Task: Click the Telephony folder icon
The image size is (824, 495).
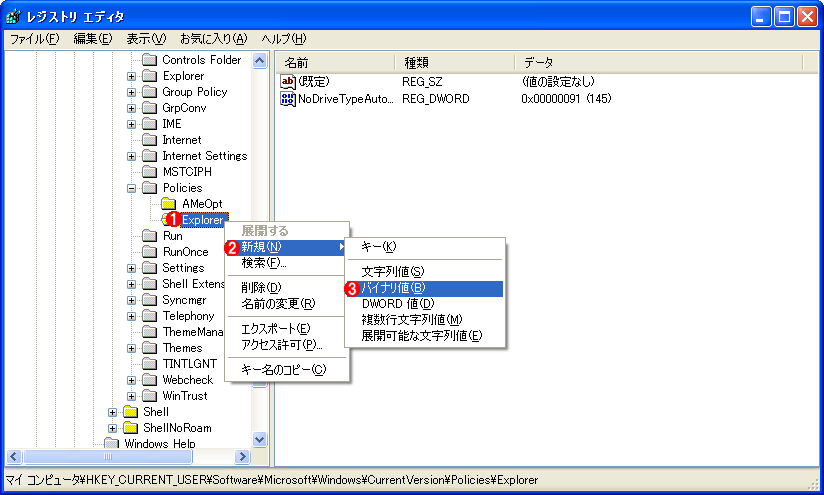Action: pos(150,316)
